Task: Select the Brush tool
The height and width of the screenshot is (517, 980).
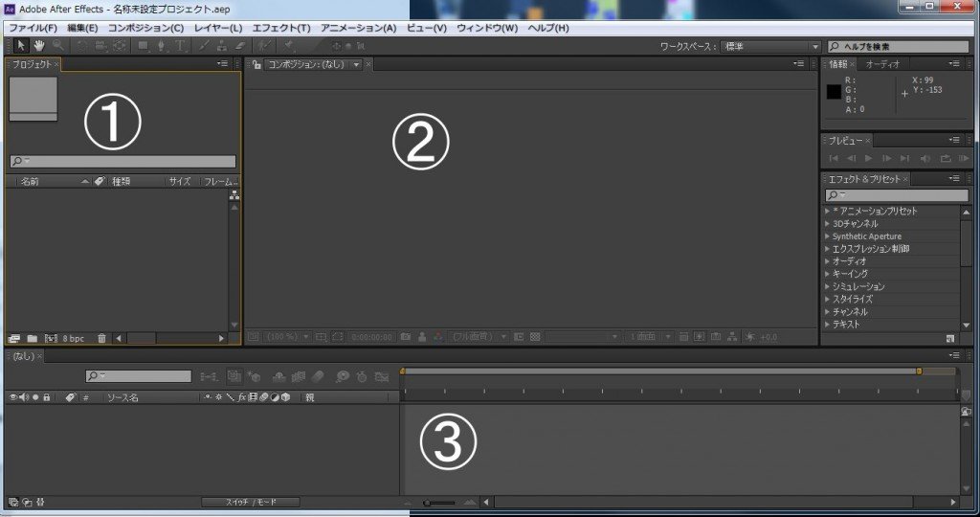Action: coord(205,46)
